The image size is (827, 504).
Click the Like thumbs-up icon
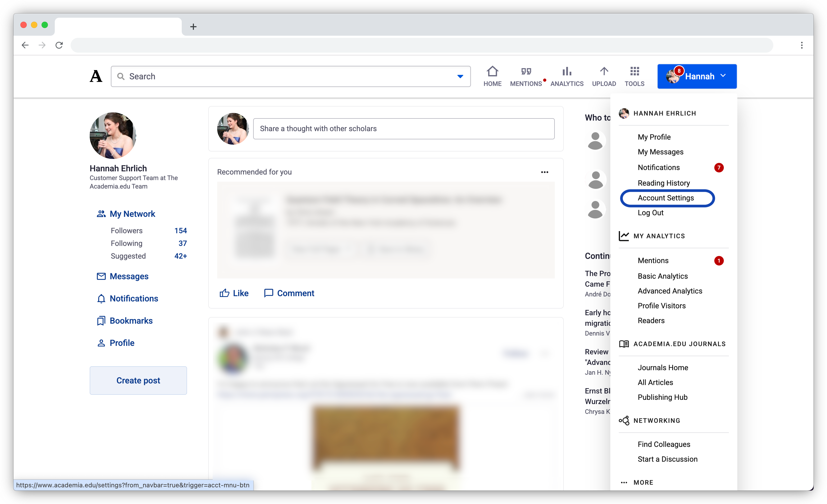[224, 293]
